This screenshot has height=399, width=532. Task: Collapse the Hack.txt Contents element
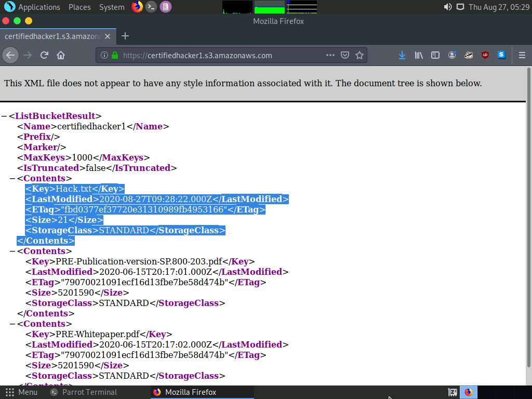click(x=11, y=178)
